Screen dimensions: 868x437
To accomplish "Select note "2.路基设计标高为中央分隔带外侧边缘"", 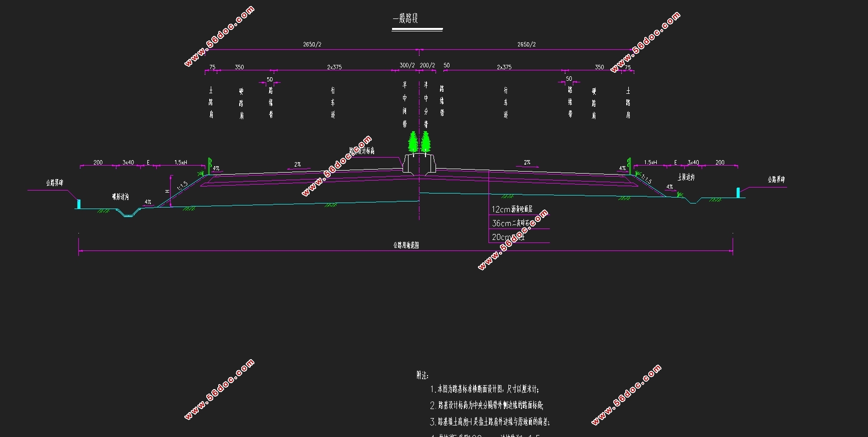I will tap(487, 405).
